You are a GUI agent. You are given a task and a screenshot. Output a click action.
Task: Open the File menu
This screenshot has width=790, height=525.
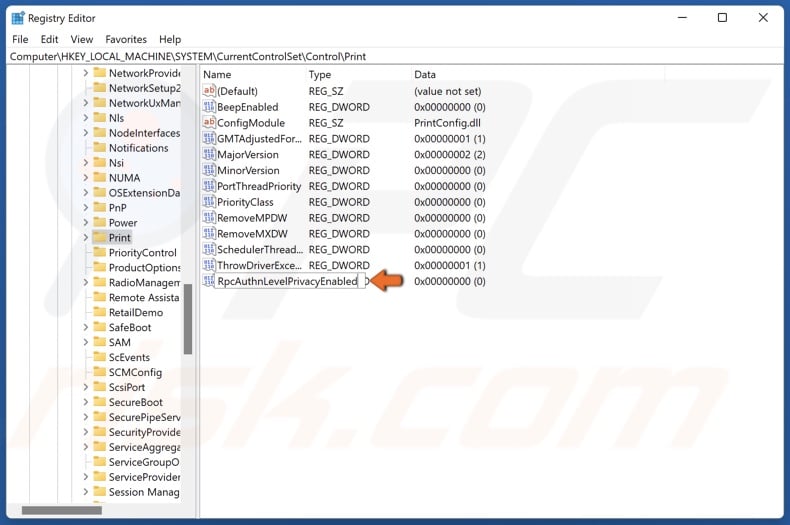pyautogui.click(x=20, y=39)
